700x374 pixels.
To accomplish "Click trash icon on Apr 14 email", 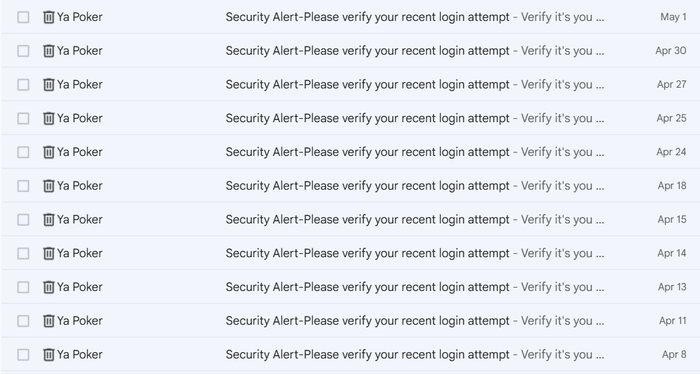I will click(x=48, y=253).
